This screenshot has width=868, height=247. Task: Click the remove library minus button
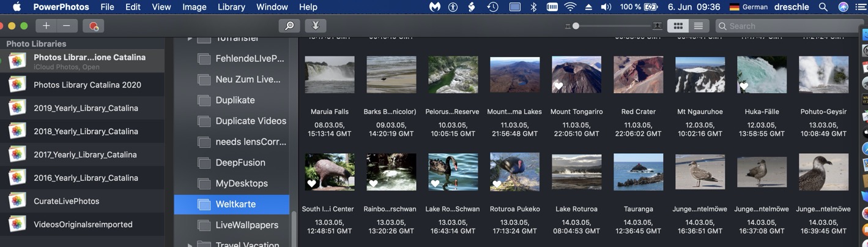pyautogui.click(x=66, y=26)
